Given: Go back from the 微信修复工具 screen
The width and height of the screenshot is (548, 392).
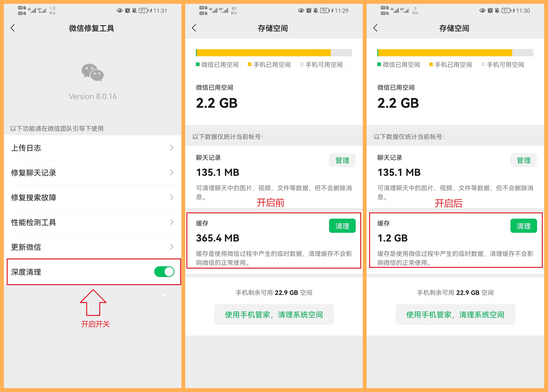Looking at the screenshot, I should coord(13,28).
